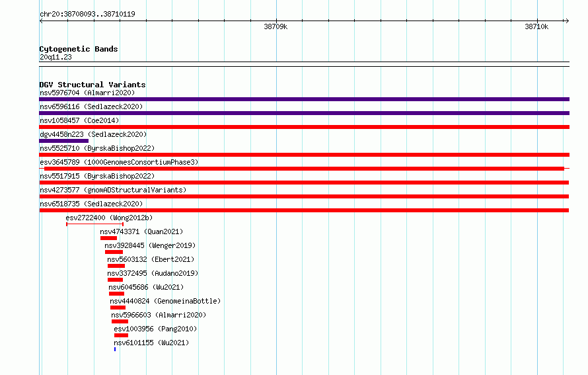Screen dimensions: 588x375
Task: Select the nsv6596116 (Sedlazeck2020) variant label
Action: coord(91,106)
